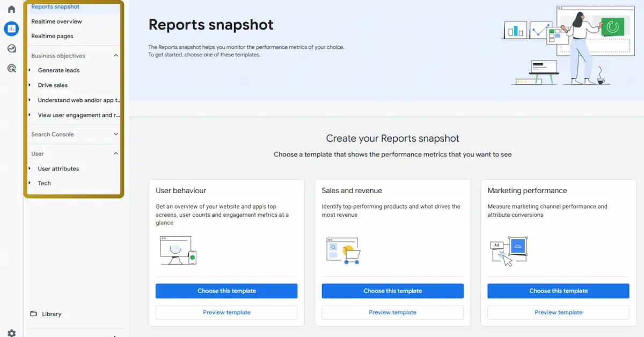Expand the Drive sales tree item
The image size is (644, 337).
(30, 85)
